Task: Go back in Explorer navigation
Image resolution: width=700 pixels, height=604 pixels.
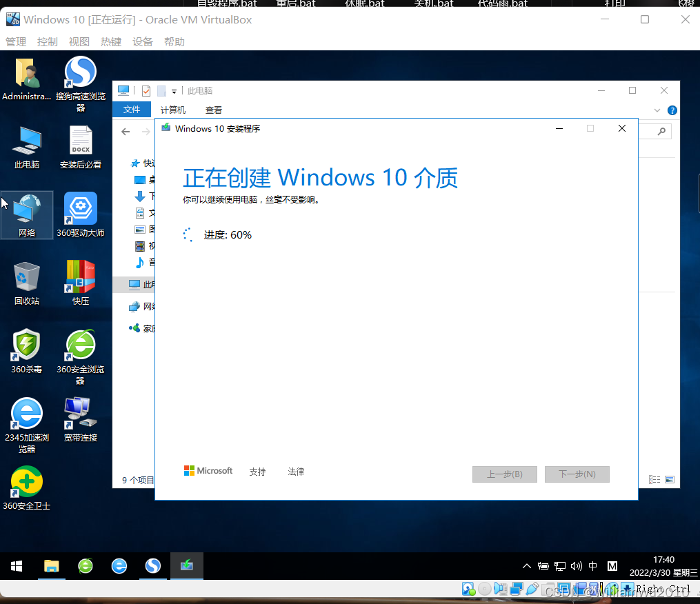Action: coord(126,131)
